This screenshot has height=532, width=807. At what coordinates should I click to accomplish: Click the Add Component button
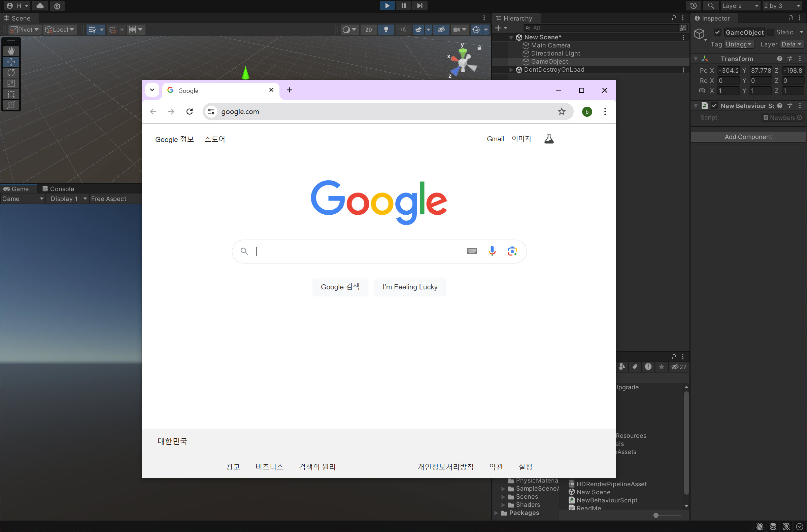(748, 137)
